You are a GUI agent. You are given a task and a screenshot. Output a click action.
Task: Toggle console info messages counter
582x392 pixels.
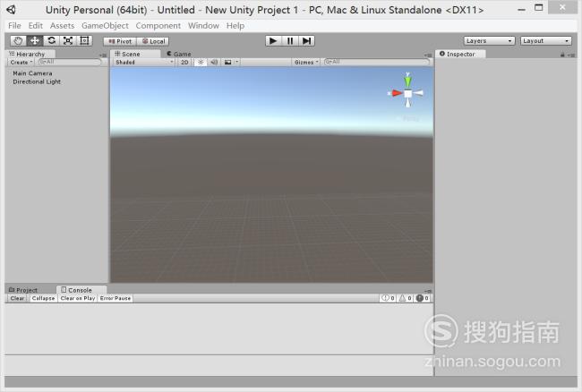(389, 298)
